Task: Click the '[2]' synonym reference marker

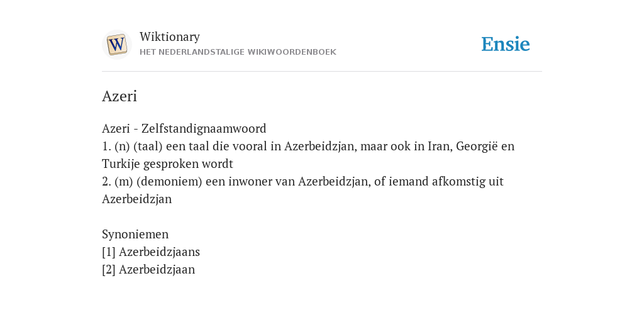Action: coord(108,269)
